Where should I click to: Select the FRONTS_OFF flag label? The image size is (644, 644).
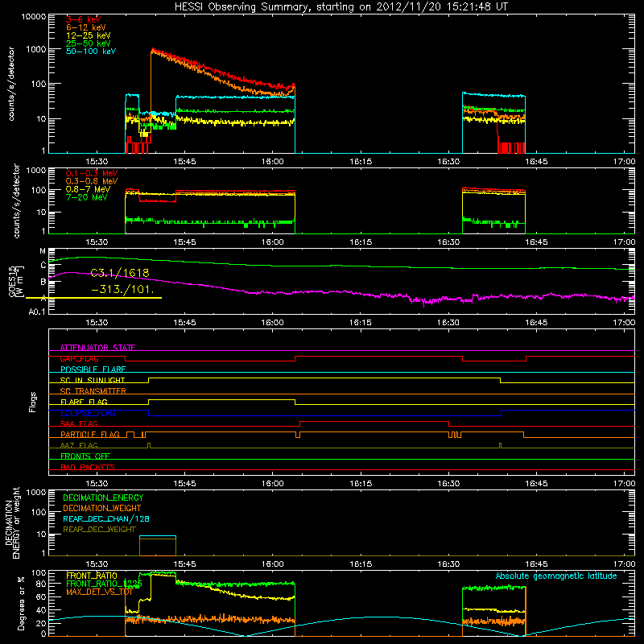click(x=85, y=456)
